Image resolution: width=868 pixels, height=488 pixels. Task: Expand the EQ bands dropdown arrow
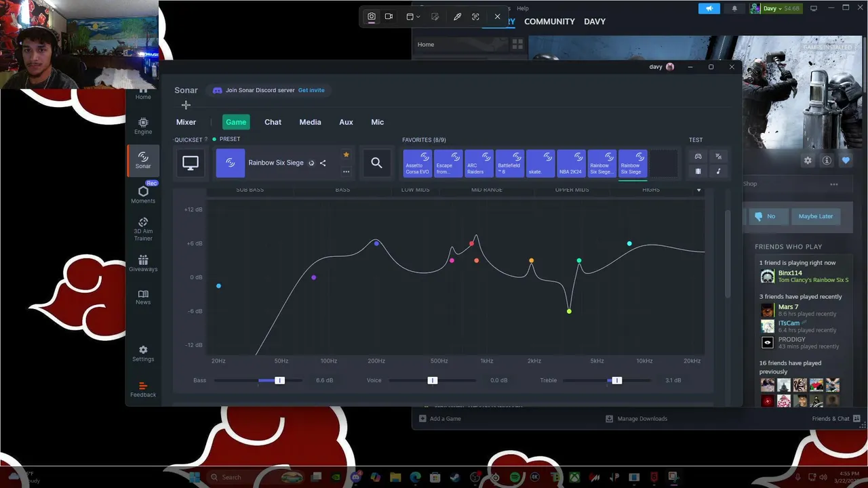[x=698, y=190]
